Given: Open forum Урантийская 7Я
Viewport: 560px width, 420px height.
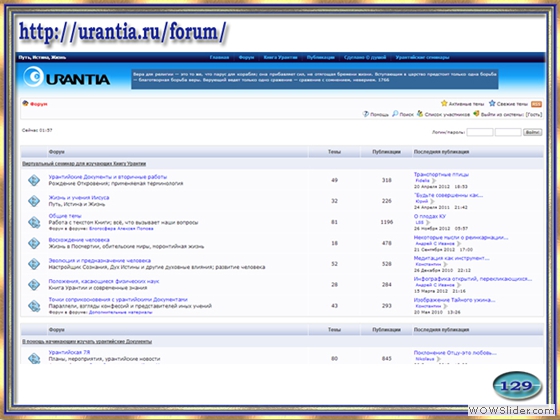Looking at the screenshot, I should (x=69, y=352).
